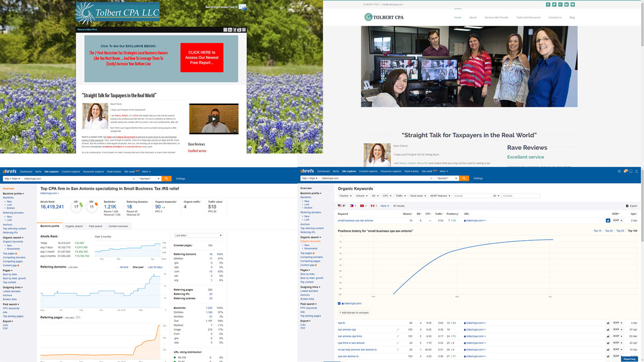Open the Position filter dropdown

coord(345,196)
